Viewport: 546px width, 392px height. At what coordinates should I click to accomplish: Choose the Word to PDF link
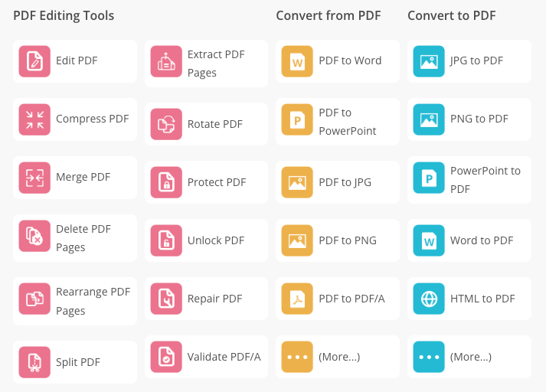481,240
